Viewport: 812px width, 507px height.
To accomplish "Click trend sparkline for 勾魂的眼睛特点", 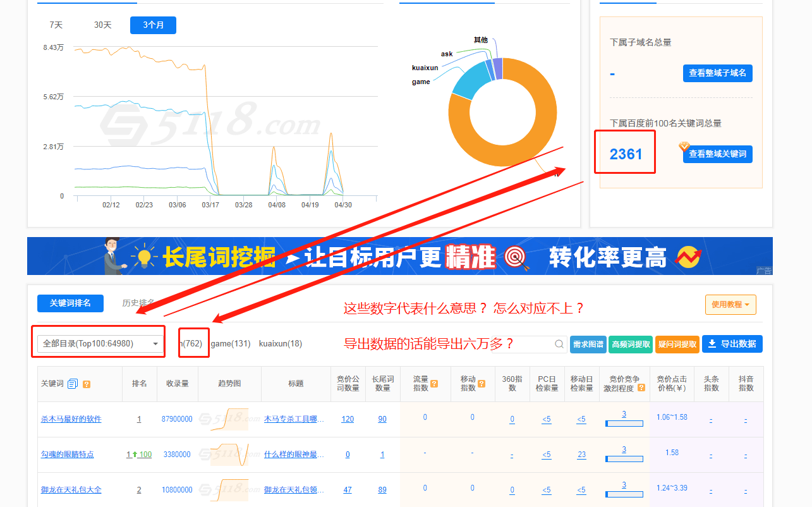I will [229, 455].
